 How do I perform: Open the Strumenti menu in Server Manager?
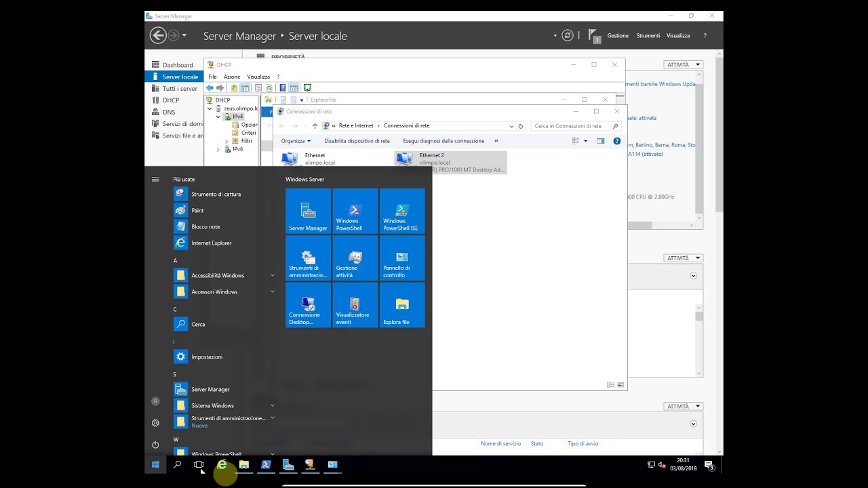tap(648, 35)
